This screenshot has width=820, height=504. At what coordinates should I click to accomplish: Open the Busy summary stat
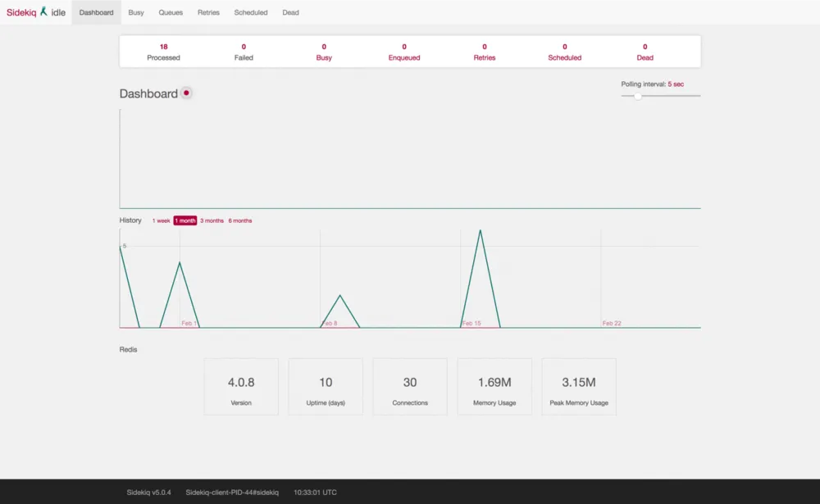pyautogui.click(x=324, y=52)
